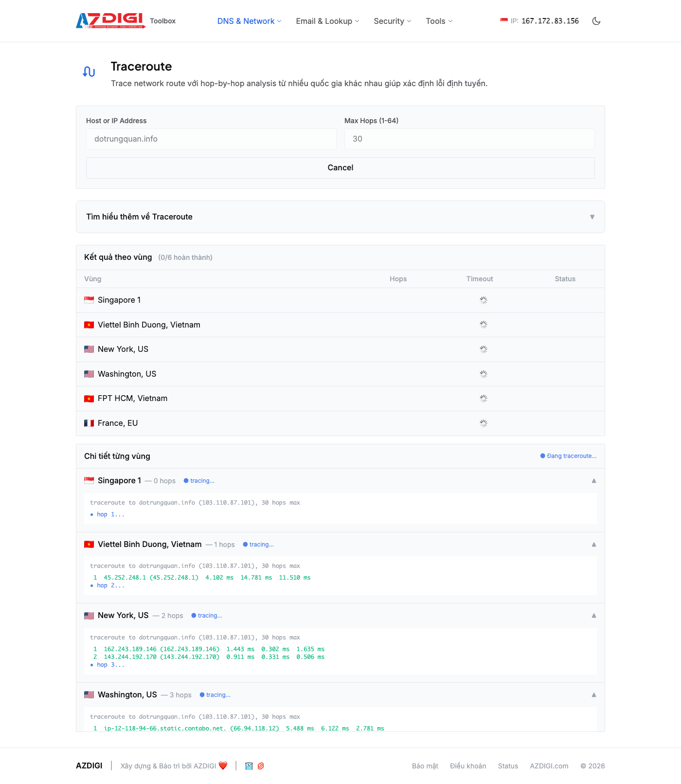Image resolution: width=681 pixels, height=784 pixels.
Task: Click the gopher icon in footer
Action: (249, 766)
